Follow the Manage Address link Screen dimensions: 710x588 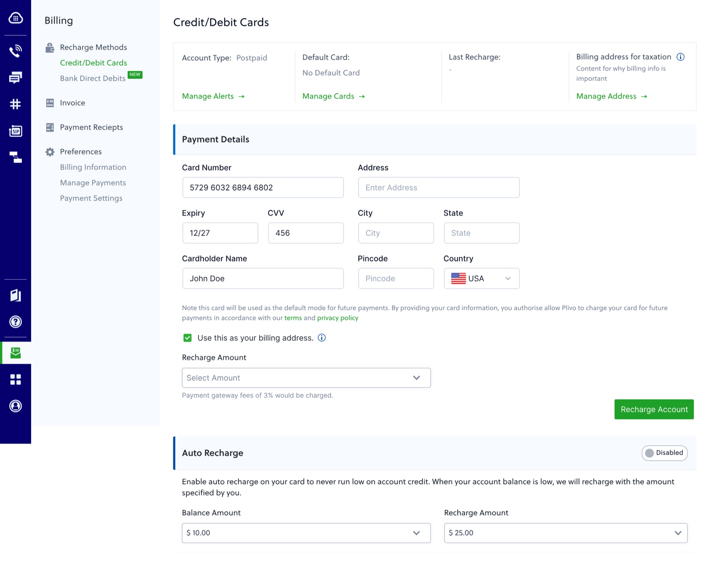click(x=612, y=96)
